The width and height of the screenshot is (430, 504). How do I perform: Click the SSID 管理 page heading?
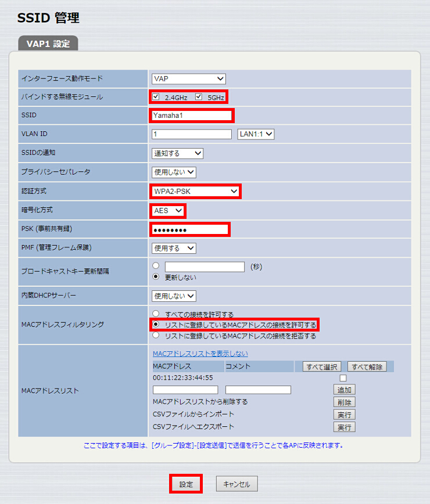(x=48, y=17)
